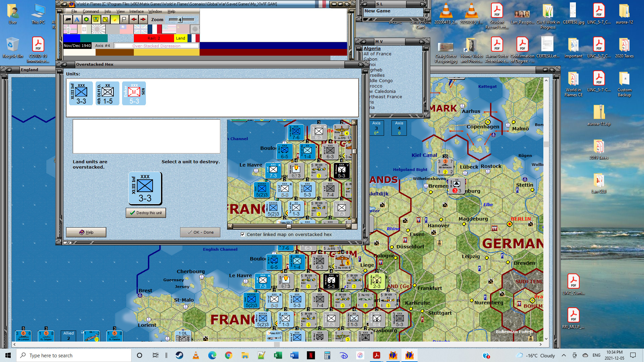The image size is (644, 362).
Task: Click the red right arrow toolbar icon
Action: pyautogui.click(x=143, y=19)
